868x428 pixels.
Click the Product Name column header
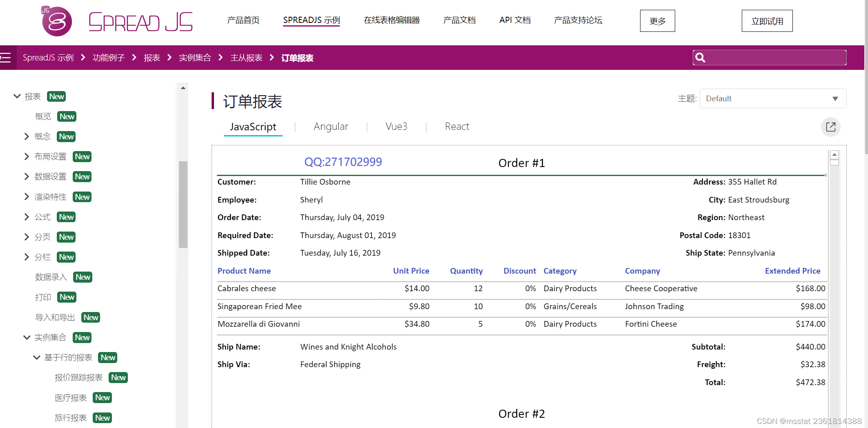coord(244,271)
